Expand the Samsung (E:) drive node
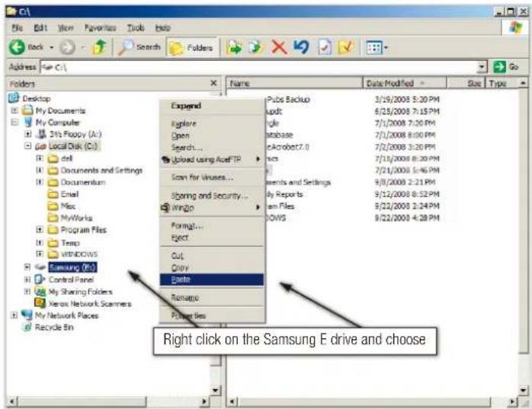This screenshot has height=409, width=532. click(27, 267)
